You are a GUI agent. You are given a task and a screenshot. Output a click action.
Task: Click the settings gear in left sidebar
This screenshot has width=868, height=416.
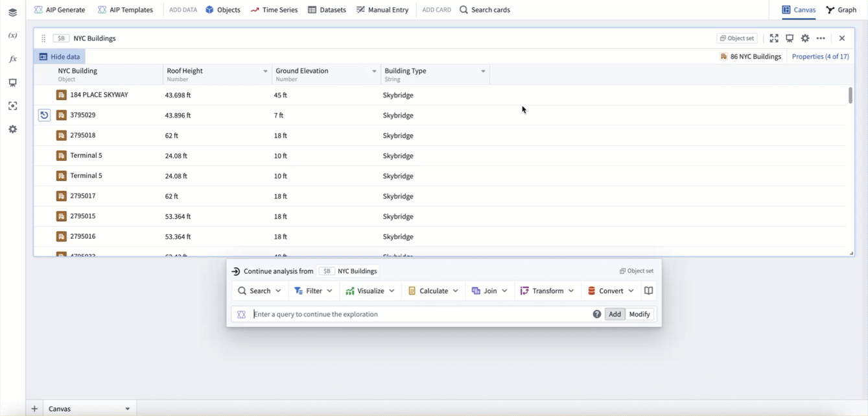pos(12,129)
